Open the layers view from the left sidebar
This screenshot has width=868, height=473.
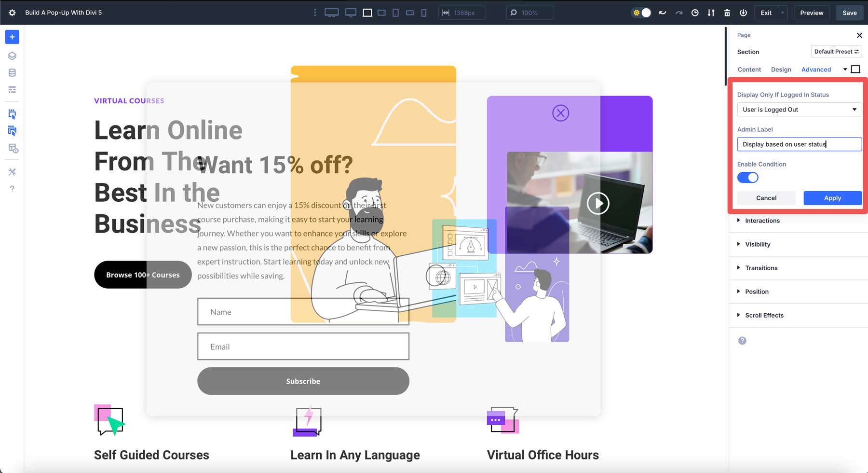[12, 56]
